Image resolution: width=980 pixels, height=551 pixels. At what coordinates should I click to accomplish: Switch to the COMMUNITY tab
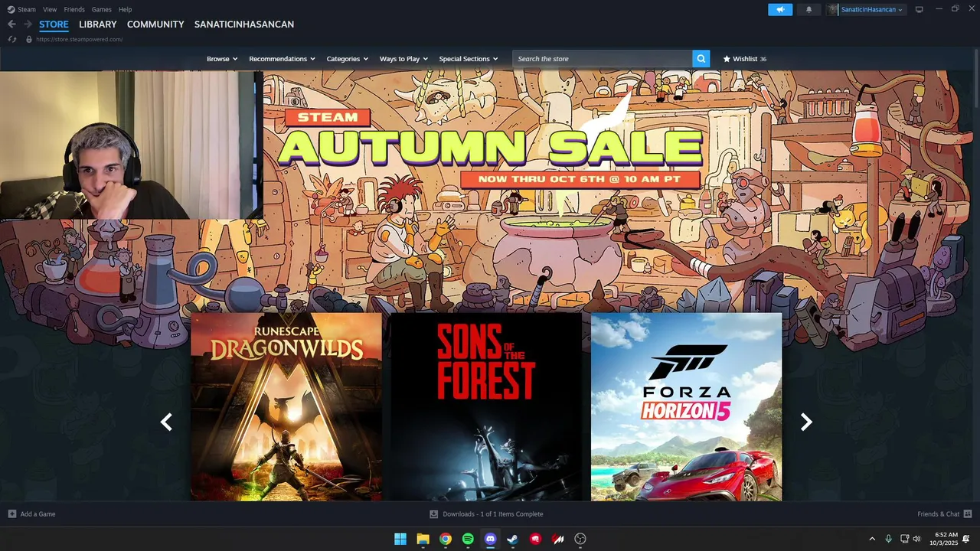[x=155, y=24]
